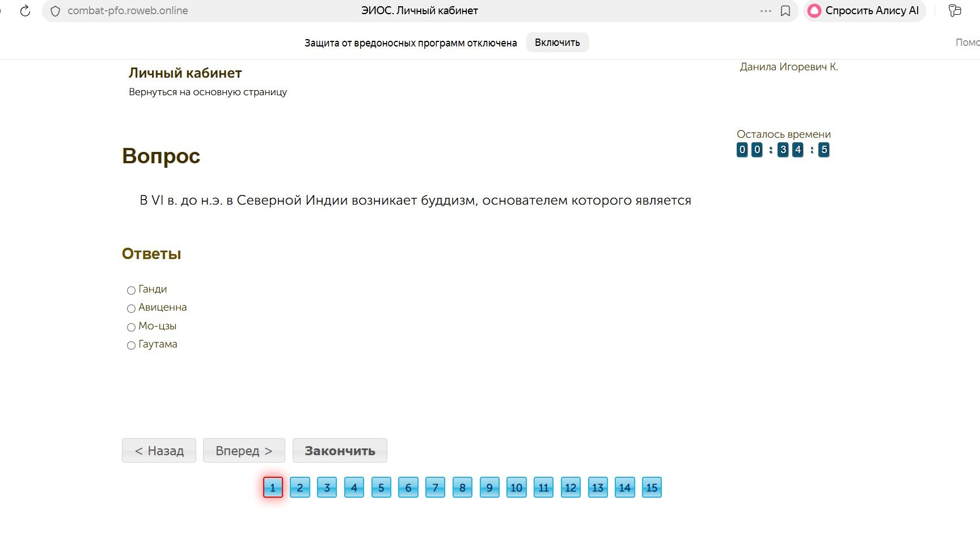Viewport: 980px width, 551px height.
Task: Follow the Вернуться на основную страницу link
Action: (x=208, y=92)
